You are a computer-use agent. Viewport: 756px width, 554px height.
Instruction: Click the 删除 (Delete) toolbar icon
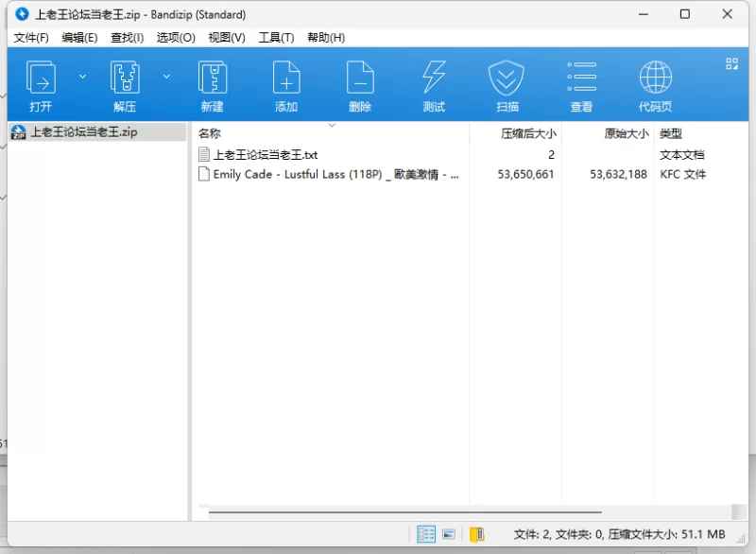pos(360,78)
